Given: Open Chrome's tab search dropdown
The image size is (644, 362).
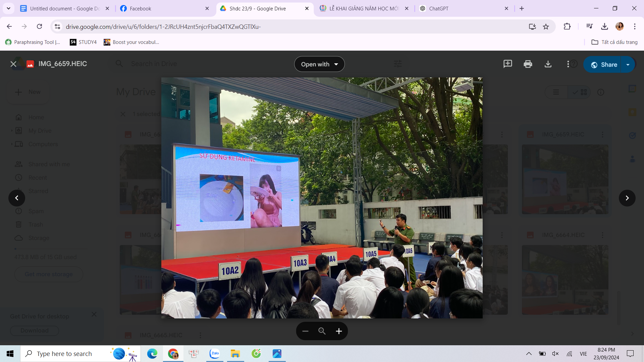Looking at the screenshot, I should pyautogui.click(x=8, y=8).
